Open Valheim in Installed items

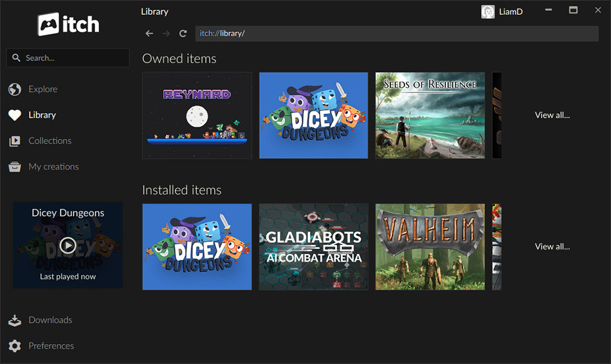(x=430, y=247)
